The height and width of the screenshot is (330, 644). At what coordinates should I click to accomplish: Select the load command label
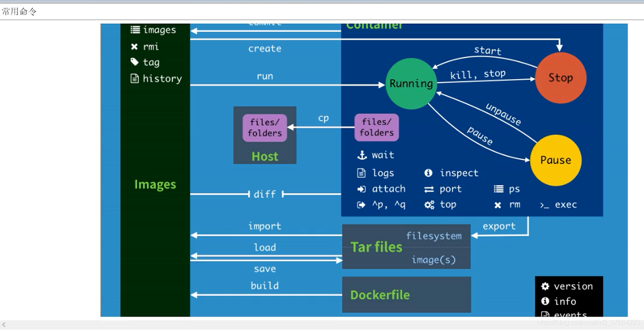(x=265, y=247)
